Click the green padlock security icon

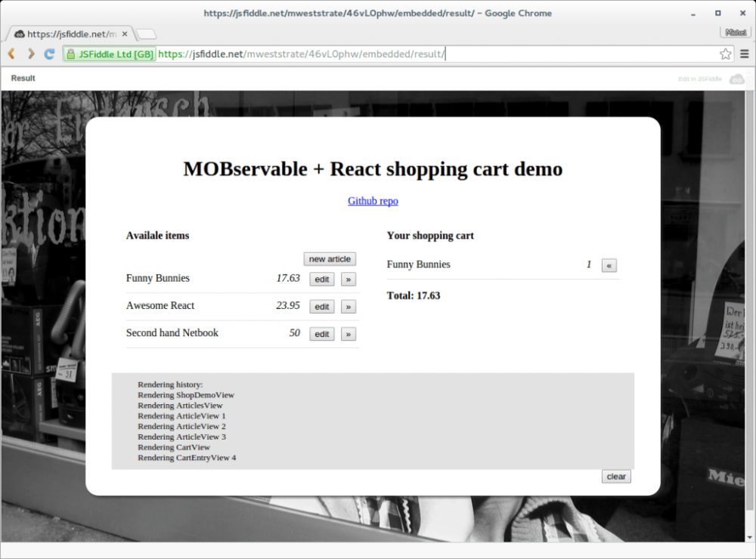click(70, 54)
